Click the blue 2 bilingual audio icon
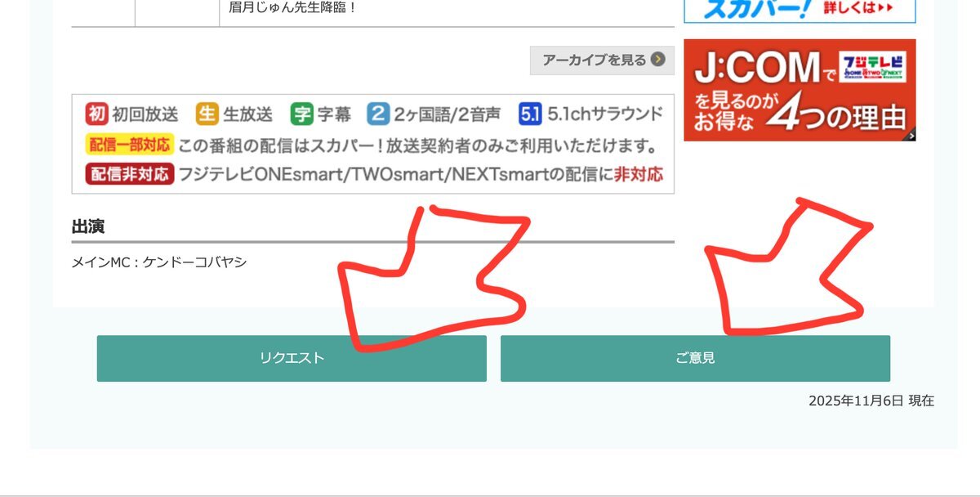 [x=377, y=114]
